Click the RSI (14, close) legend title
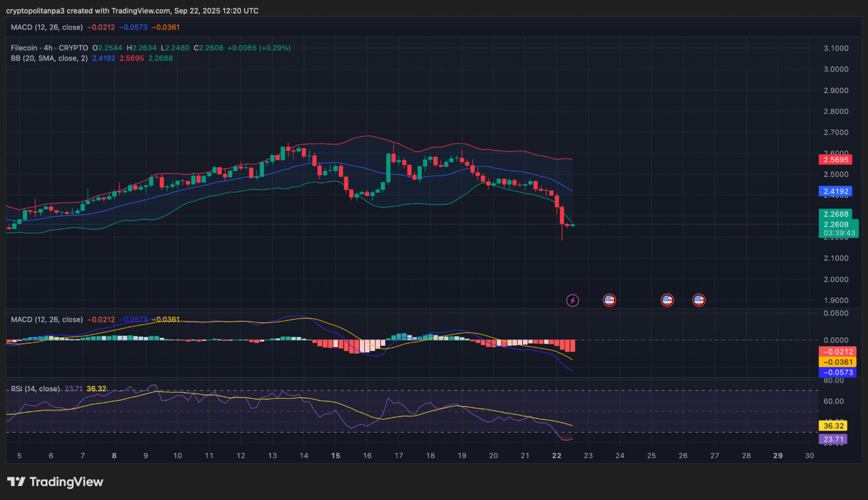The width and height of the screenshot is (868, 500). [35, 389]
